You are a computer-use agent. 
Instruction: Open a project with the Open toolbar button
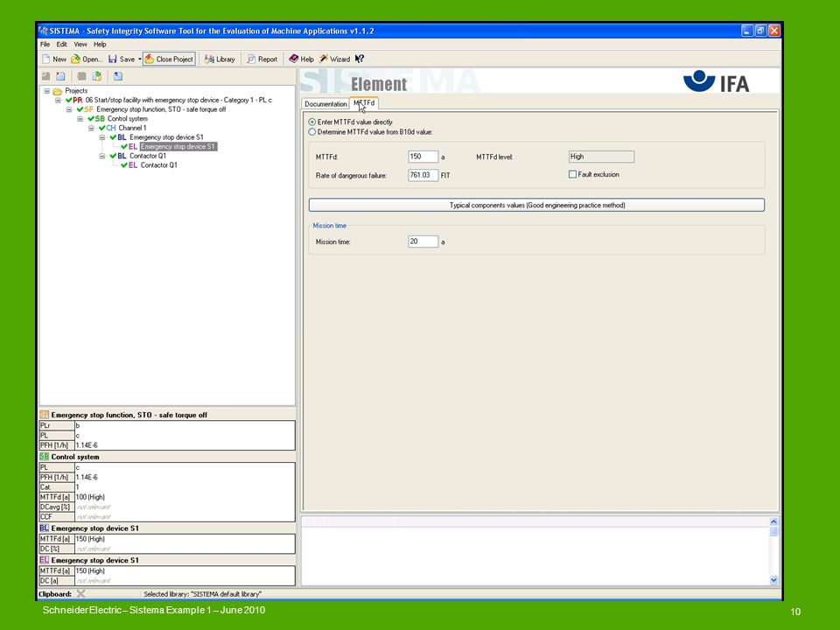pos(87,59)
